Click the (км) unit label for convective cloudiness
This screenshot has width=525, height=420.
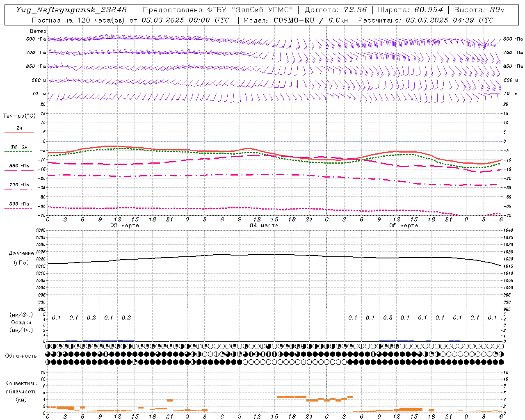21,399
